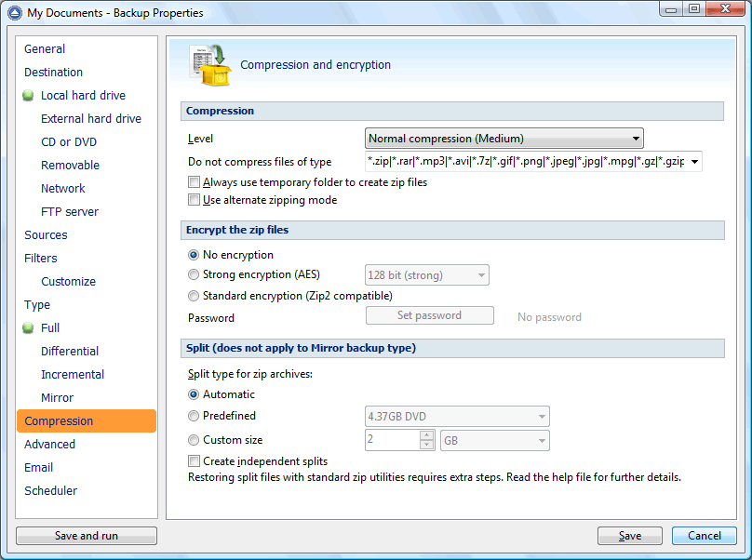Screen dimensions: 752x560
Task: Click green indicator beside Full
Action: (x=28, y=328)
